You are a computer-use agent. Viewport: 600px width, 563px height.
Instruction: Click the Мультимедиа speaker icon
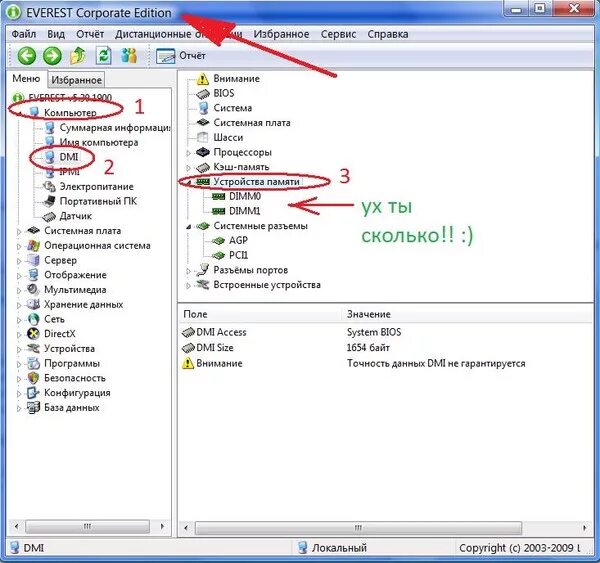33,289
